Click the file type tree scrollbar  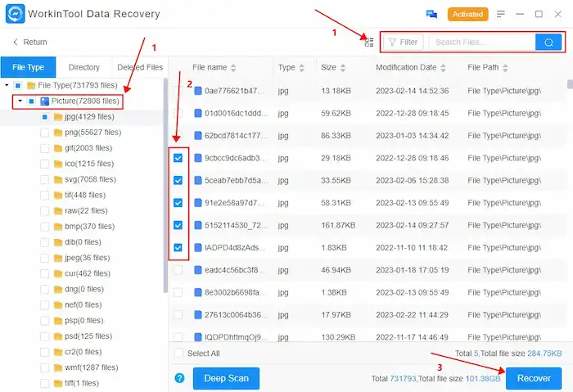165,185
